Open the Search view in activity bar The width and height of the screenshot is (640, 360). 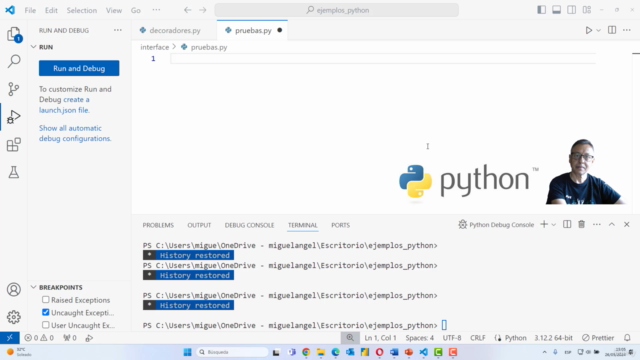point(14,62)
